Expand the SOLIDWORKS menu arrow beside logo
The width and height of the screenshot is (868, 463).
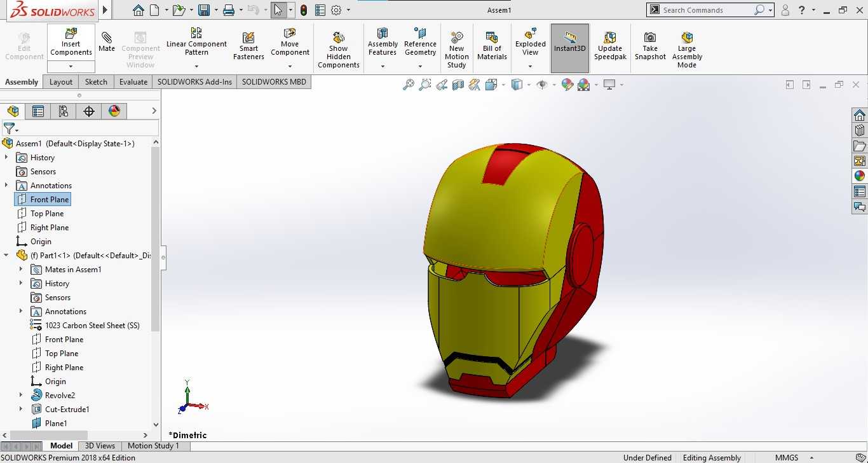click(105, 10)
